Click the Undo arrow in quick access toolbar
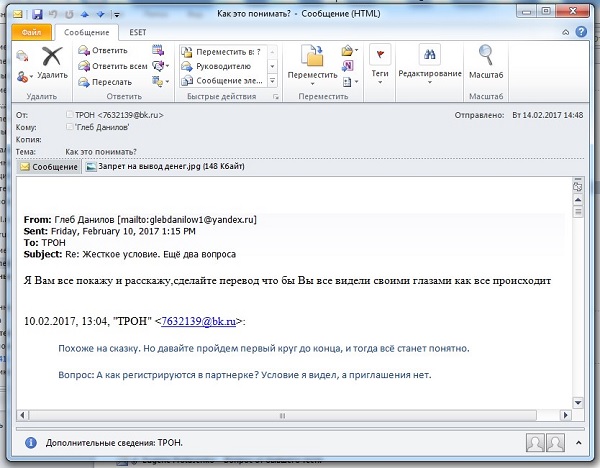The image size is (600, 468). [x=53, y=15]
